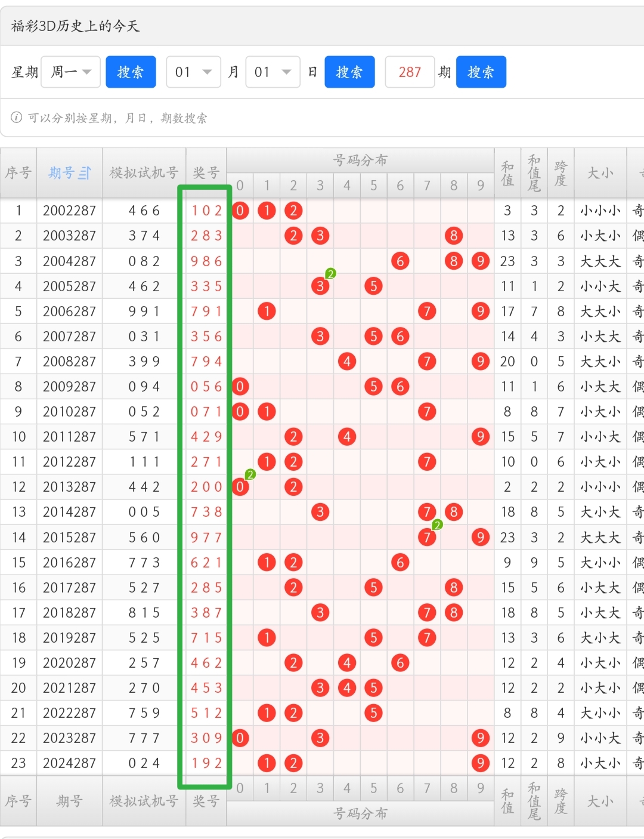The width and height of the screenshot is (644, 839).
Task: Select issue number 2004287
Action: tap(69, 261)
